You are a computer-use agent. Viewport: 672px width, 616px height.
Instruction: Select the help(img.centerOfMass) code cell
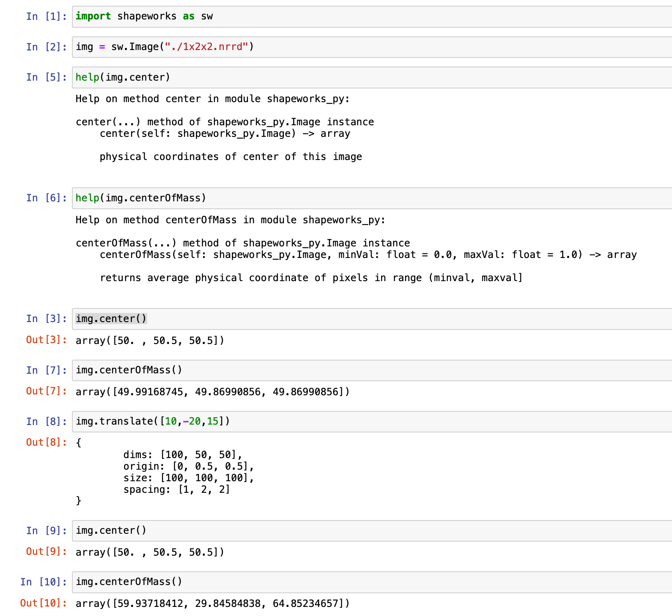(141, 198)
